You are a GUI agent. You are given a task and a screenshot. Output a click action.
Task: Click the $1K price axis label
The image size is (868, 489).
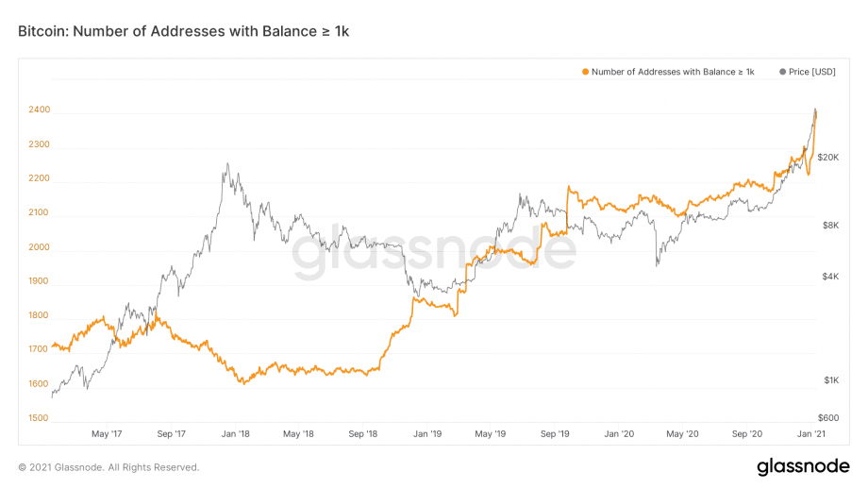point(831,379)
